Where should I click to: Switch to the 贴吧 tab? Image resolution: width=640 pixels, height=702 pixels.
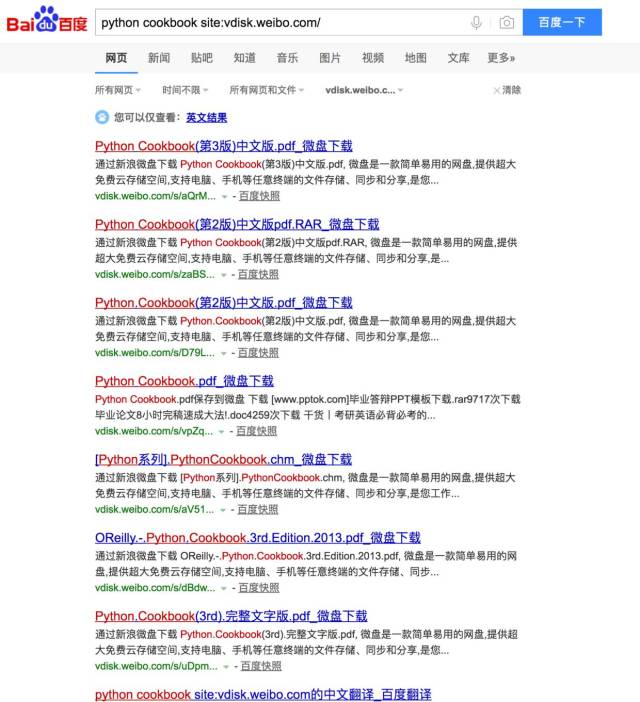point(202,58)
